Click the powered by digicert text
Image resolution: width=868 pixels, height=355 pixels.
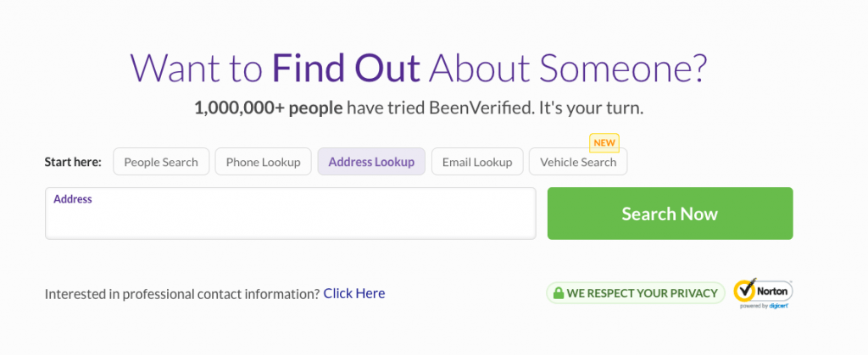(x=764, y=306)
